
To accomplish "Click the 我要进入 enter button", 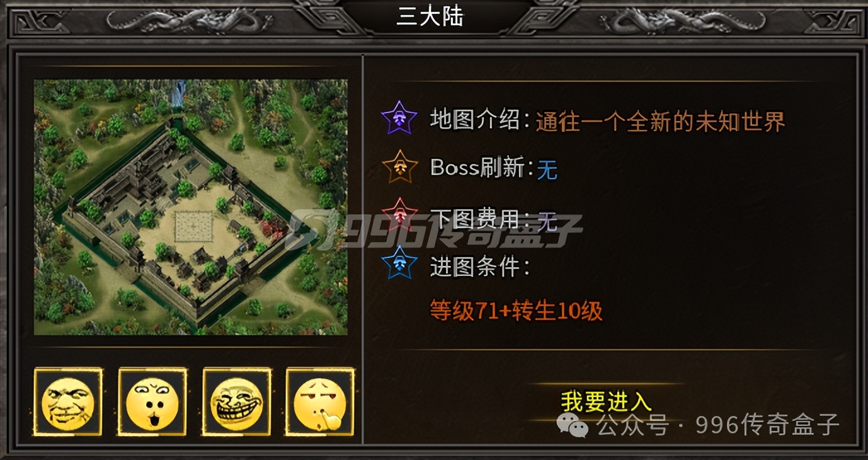I will click(x=605, y=401).
